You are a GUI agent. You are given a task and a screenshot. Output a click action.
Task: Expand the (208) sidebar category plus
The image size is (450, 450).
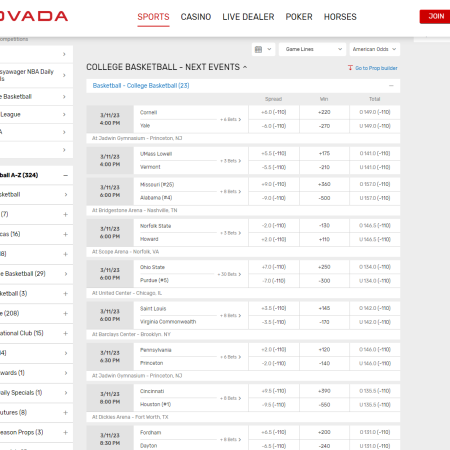(x=66, y=313)
